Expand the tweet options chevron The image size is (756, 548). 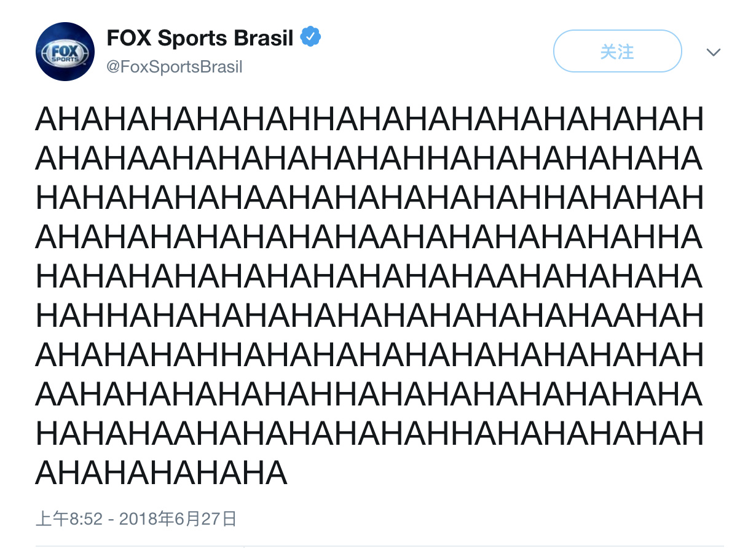713,53
